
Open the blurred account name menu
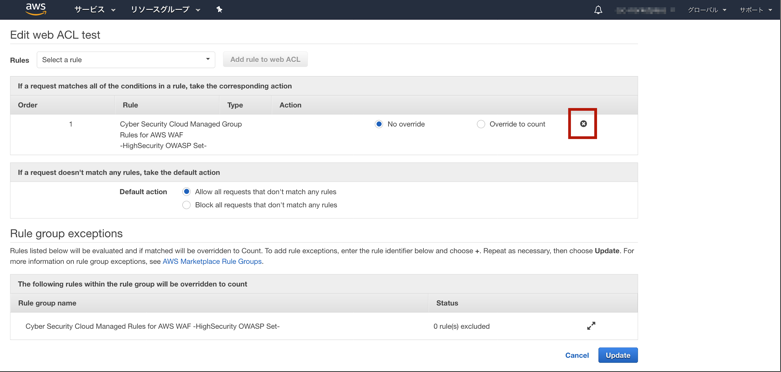pos(646,10)
